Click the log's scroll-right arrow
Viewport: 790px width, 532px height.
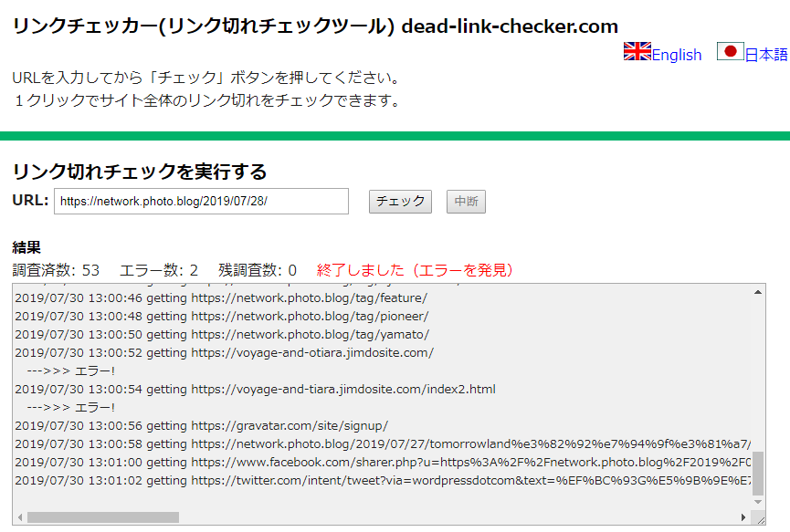(x=743, y=517)
